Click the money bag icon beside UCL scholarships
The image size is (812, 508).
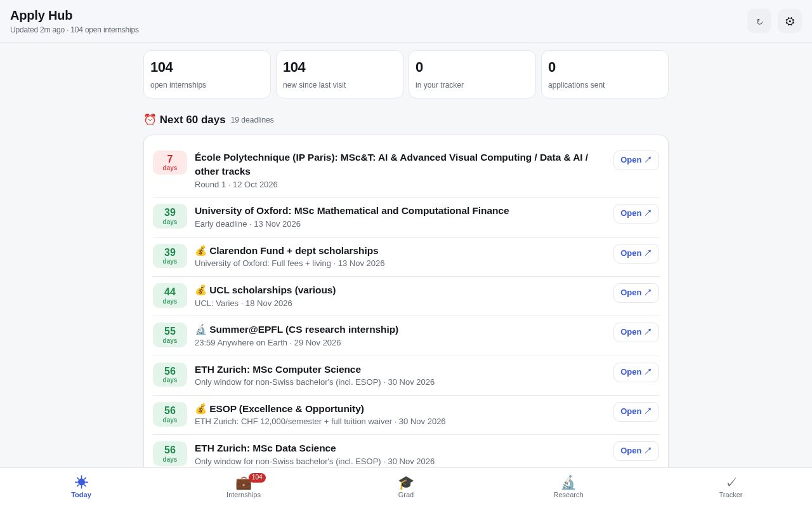tap(200, 290)
